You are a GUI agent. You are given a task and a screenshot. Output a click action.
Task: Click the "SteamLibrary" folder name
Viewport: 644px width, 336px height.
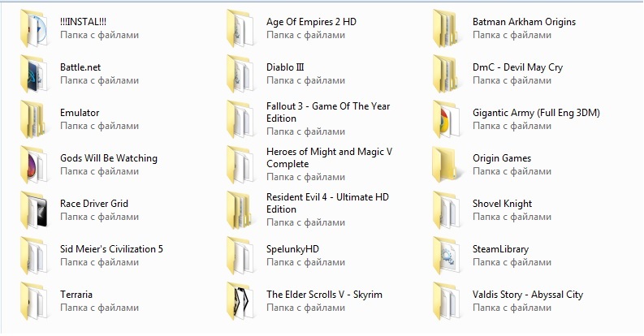[500, 249]
